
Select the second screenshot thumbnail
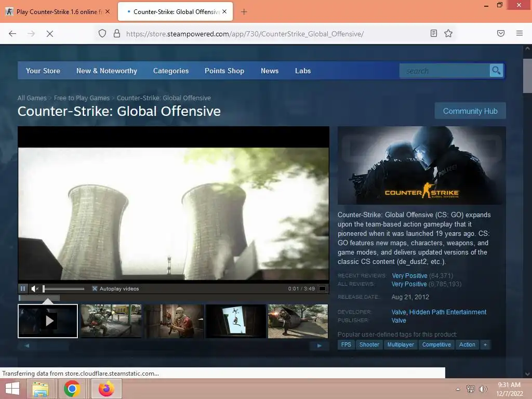pos(111,321)
